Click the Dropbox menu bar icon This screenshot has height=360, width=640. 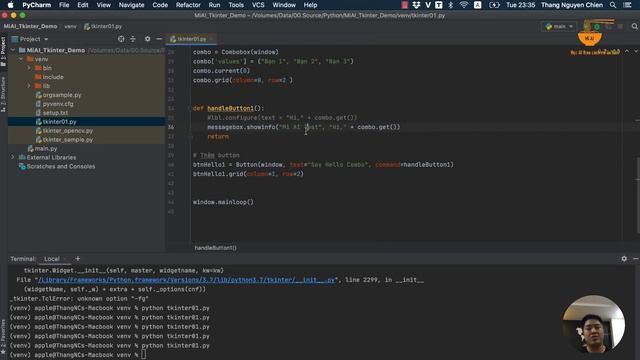coord(416,5)
